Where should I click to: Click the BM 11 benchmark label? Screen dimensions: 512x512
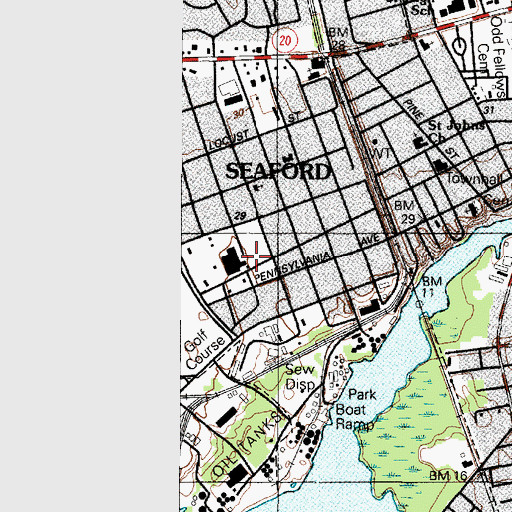coord(432,287)
